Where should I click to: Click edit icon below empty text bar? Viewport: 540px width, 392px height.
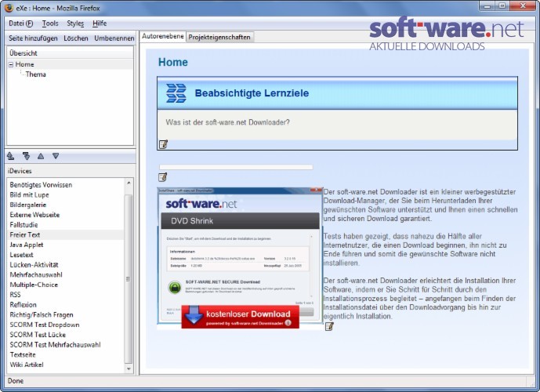tap(162, 177)
